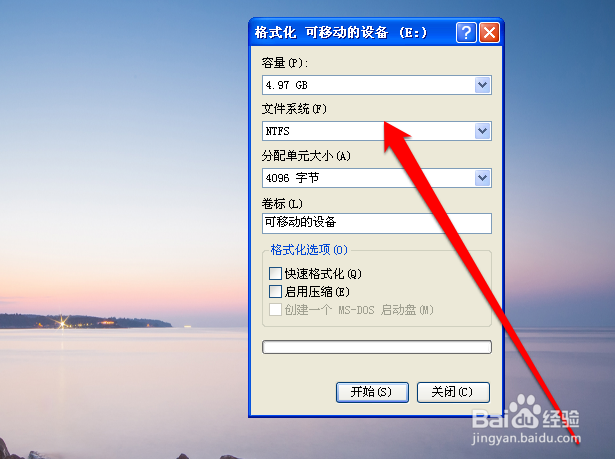Enable the quick format checkbox

275,273
